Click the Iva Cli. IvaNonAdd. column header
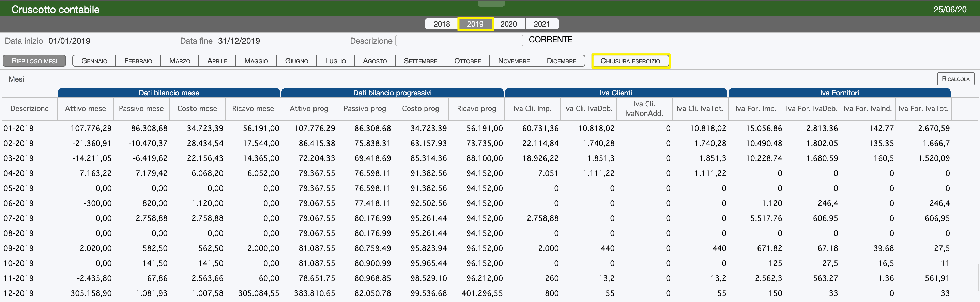Image resolution: width=980 pixels, height=302 pixels. click(644, 108)
